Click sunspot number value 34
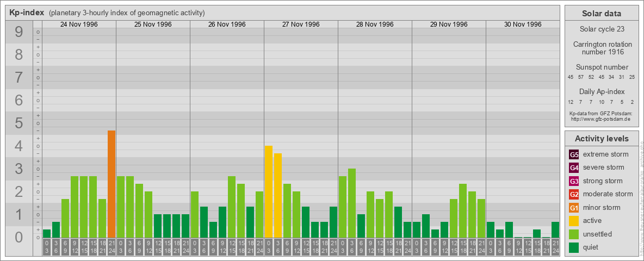 611,77
